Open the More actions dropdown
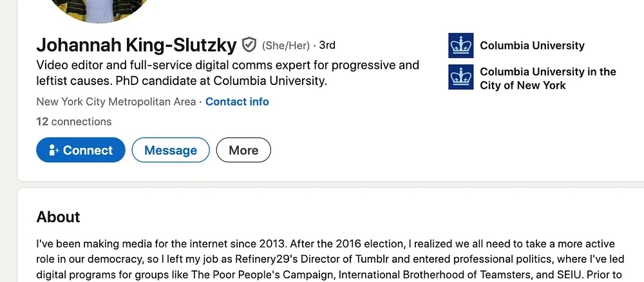644x282 pixels. click(x=243, y=150)
